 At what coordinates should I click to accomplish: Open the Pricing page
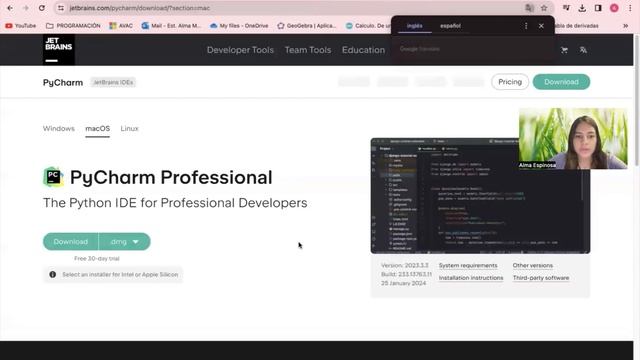tap(510, 82)
